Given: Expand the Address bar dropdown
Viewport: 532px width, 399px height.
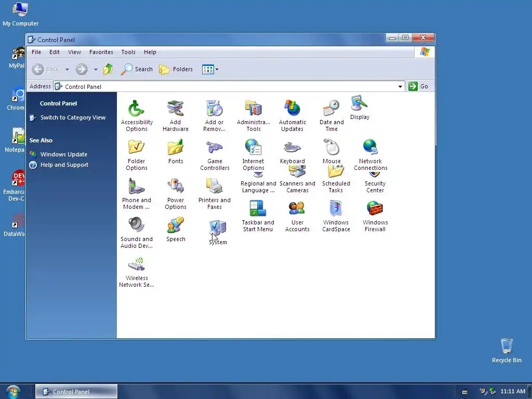Looking at the screenshot, I should point(401,87).
